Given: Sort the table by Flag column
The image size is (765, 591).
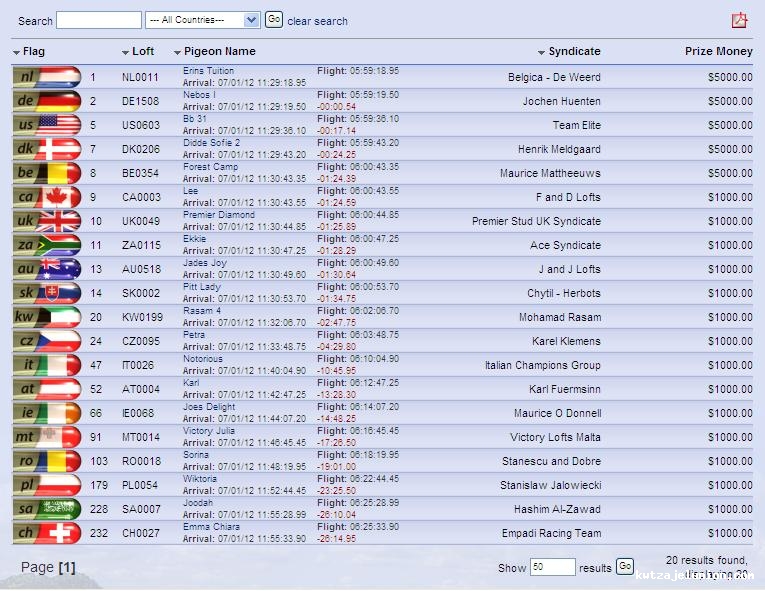Looking at the screenshot, I should 33,51.
